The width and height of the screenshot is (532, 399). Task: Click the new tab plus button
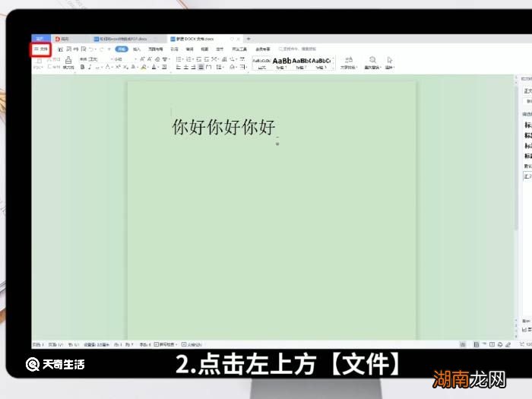click(249, 39)
